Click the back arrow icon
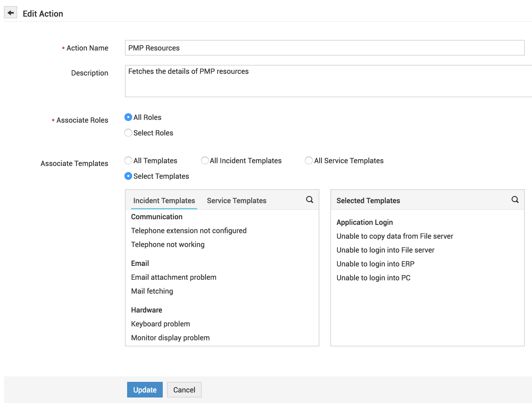Screen dimensions: 532x403 [11, 13]
